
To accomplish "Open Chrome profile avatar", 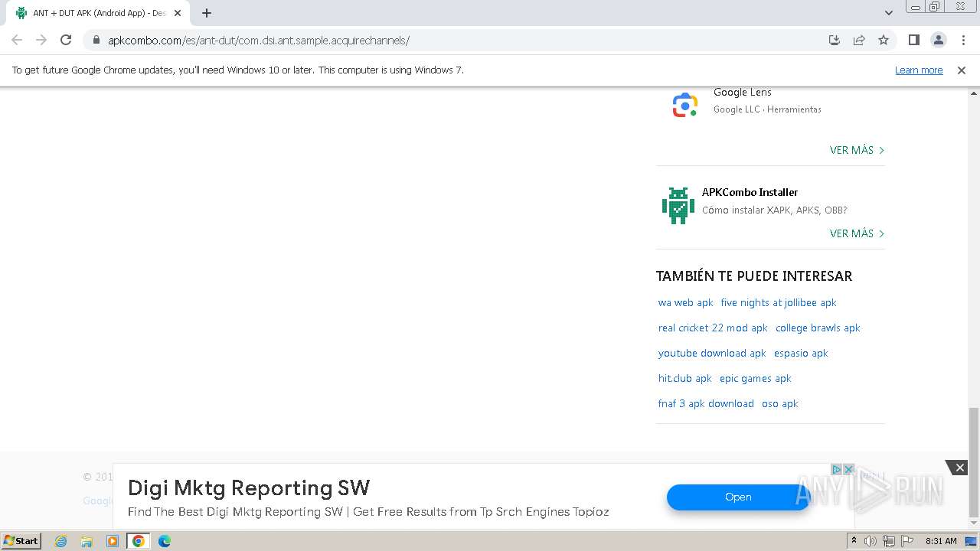I will (x=938, y=40).
